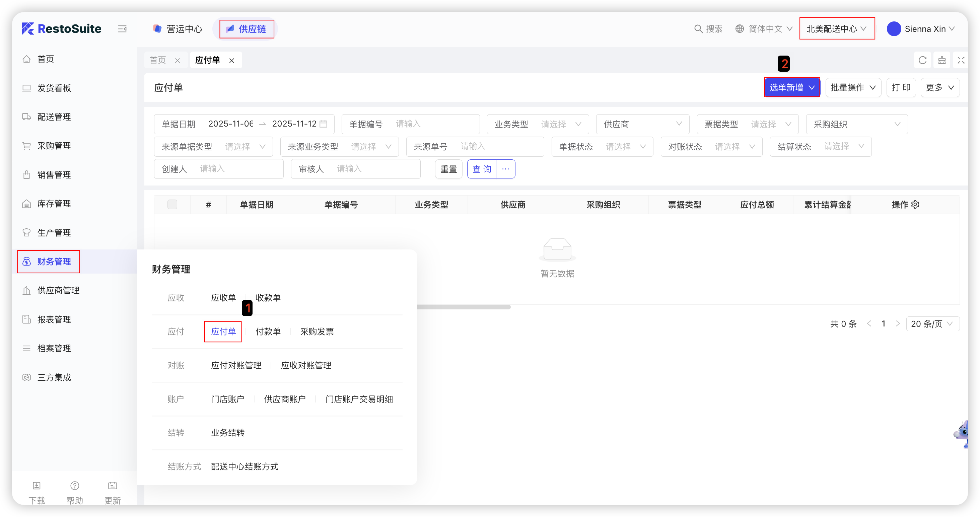Click the refresh page icon

pos(922,60)
